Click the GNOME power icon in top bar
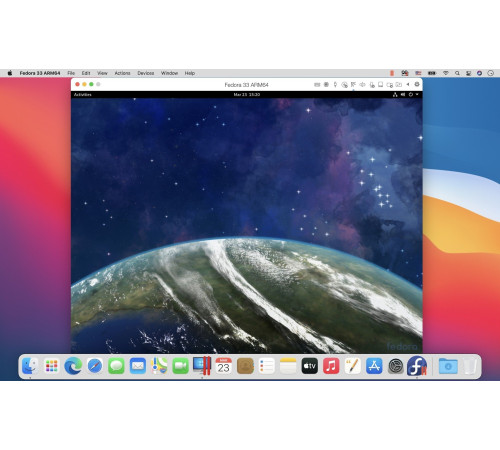 tap(411, 95)
